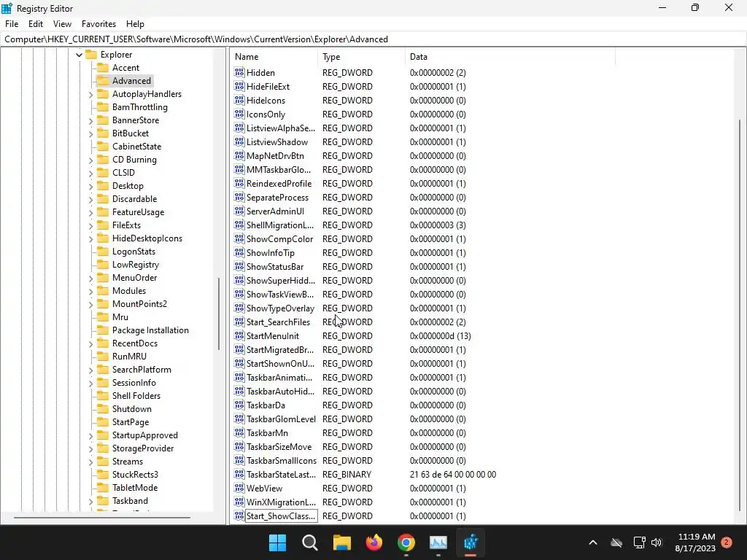
Task: Select the TaskbarSmallIcons value icon
Action: [239, 461]
